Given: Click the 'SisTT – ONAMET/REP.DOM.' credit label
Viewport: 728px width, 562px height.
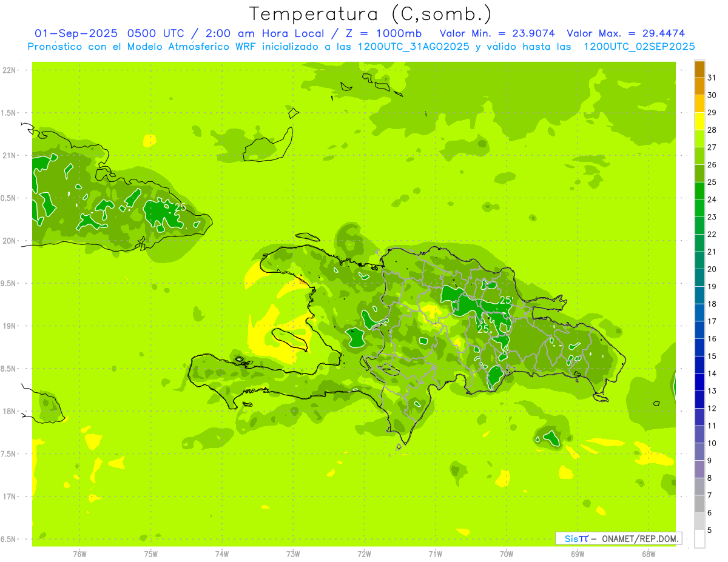Looking at the screenshot, I should (619, 538).
